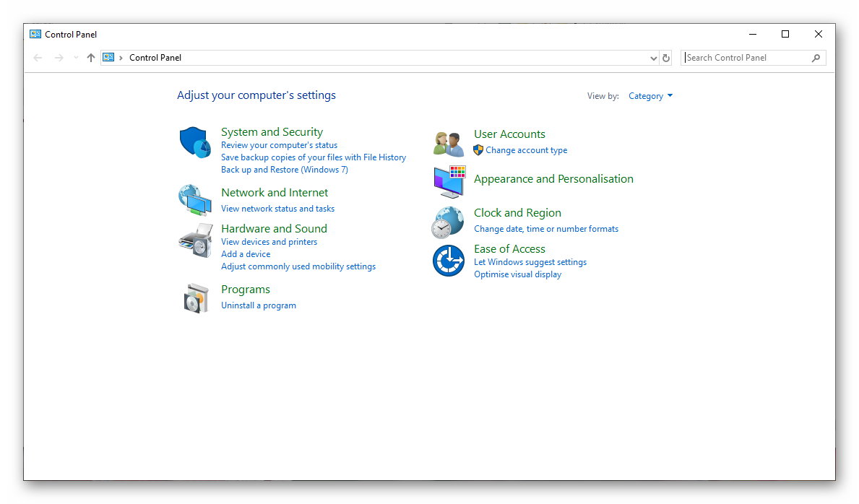Click the Appearance and Personalisation monitor icon

pos(449,181)
